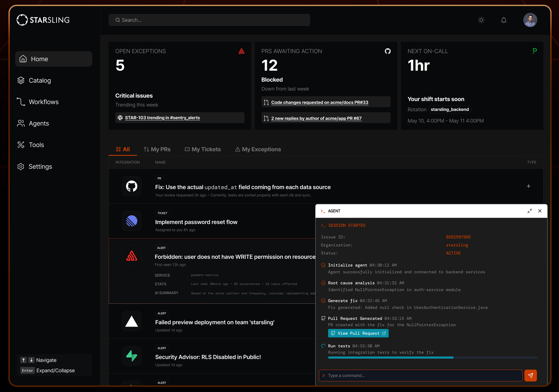Open Implement password reset flow ticket

tap(196, 222)
